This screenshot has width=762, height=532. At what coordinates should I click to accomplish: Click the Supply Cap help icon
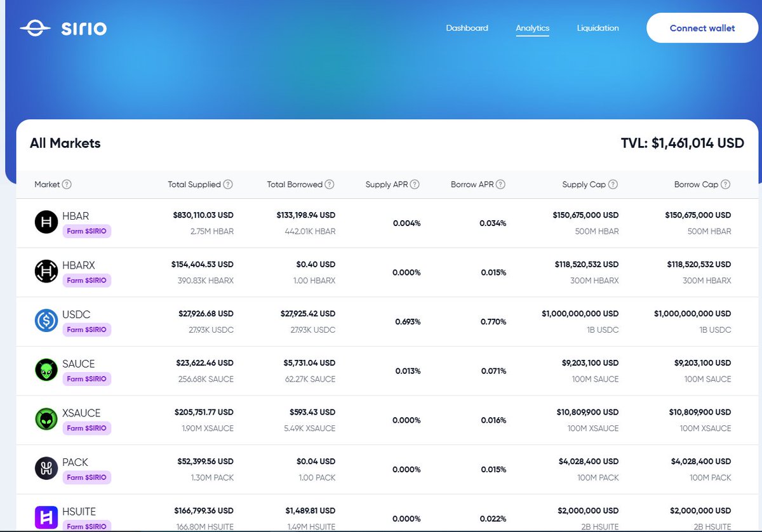[x=613, y=185]
